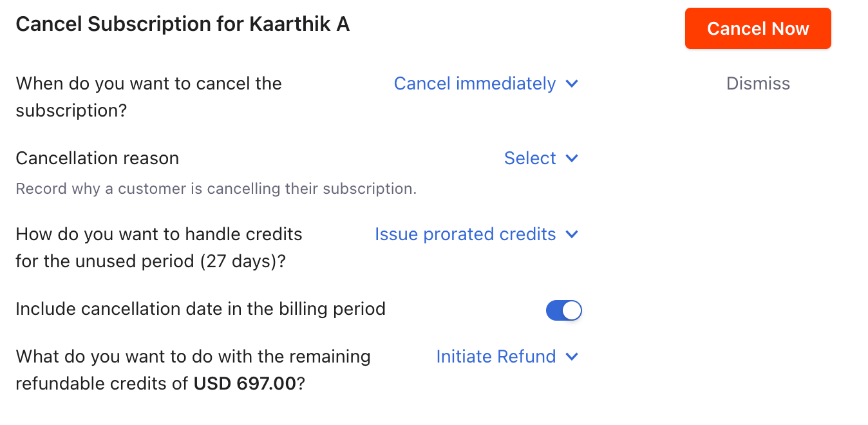Click the "What do you want to do" refund question
The image size is (868, 425).
(x=193, y=357)
